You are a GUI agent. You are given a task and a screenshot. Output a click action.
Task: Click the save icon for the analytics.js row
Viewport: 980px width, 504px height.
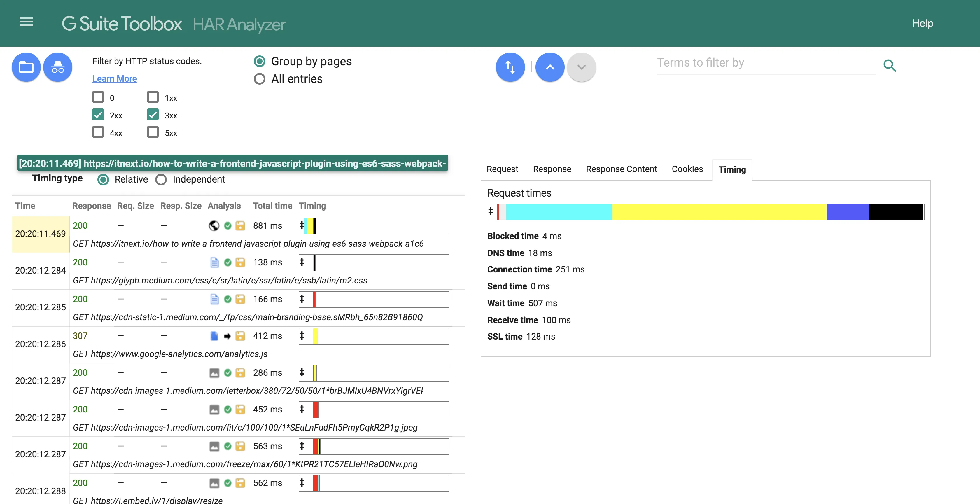click(240, 336)
